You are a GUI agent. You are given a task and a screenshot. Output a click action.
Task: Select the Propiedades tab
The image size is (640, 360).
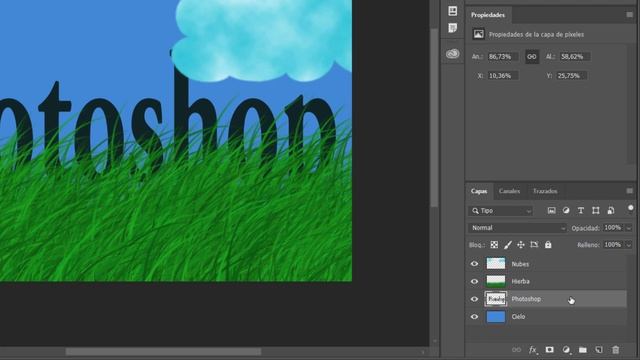(x=488, y=15)
